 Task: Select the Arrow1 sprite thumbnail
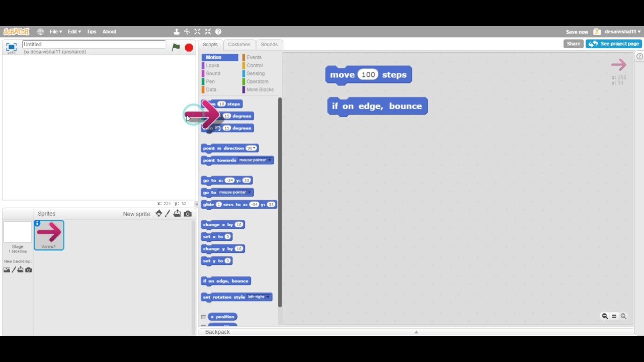click(x=49, y=235)
